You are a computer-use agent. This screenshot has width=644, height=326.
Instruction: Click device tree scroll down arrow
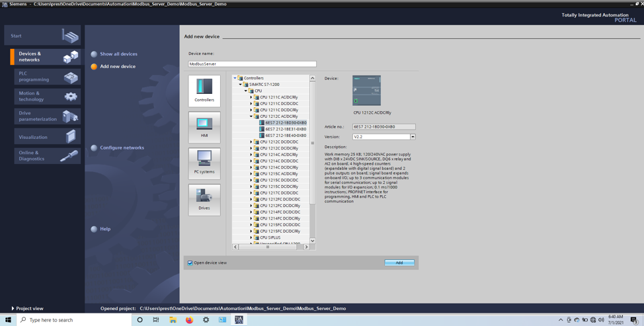(x=313, y=241)
